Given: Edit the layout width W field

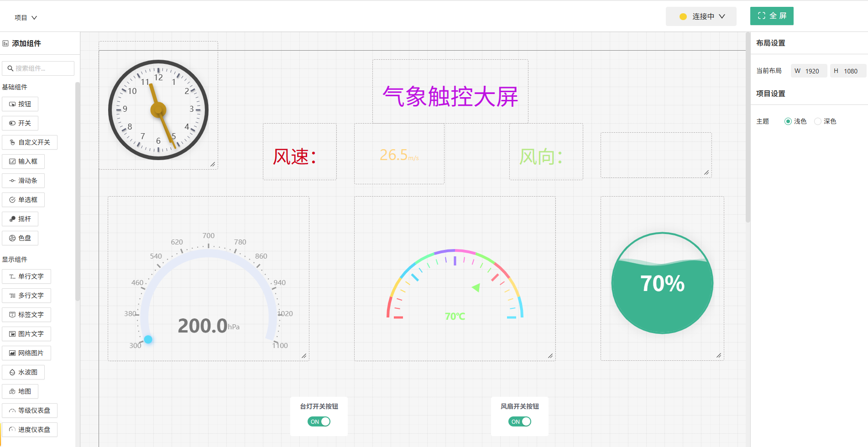Looking at the screenshot, I should (809, 71).
